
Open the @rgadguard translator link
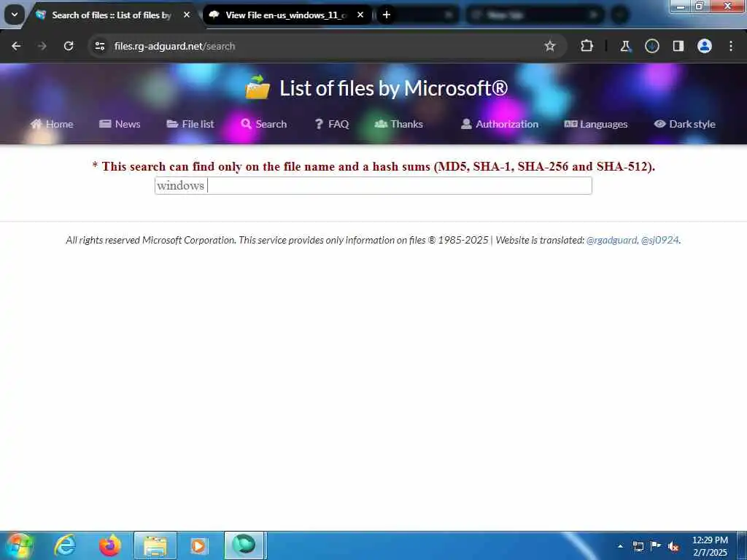[x=612, y=240]
